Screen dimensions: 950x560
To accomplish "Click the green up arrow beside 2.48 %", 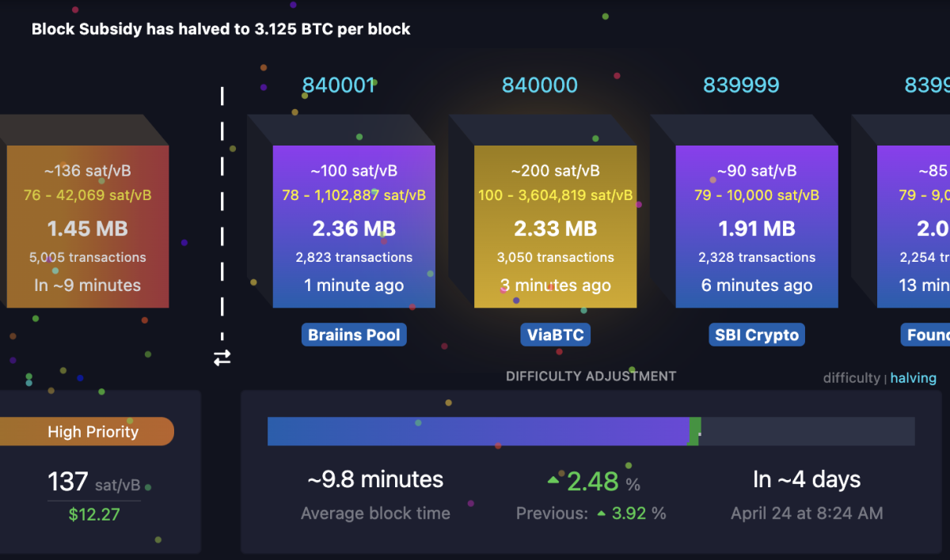I will point(553,480).
